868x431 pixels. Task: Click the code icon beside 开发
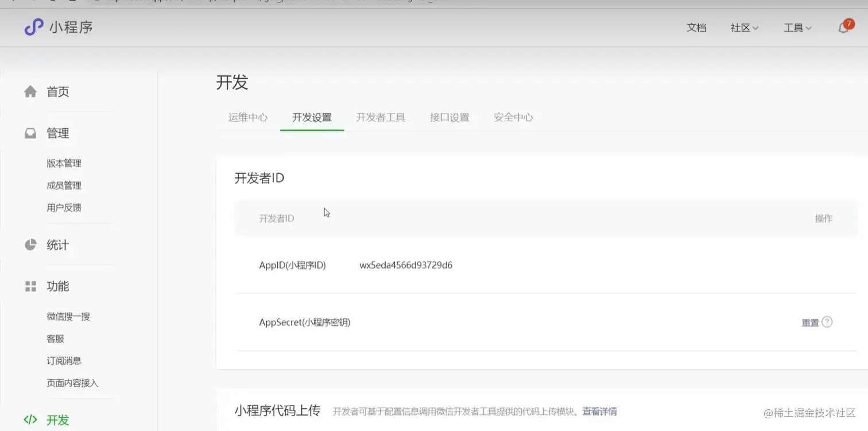30,420
